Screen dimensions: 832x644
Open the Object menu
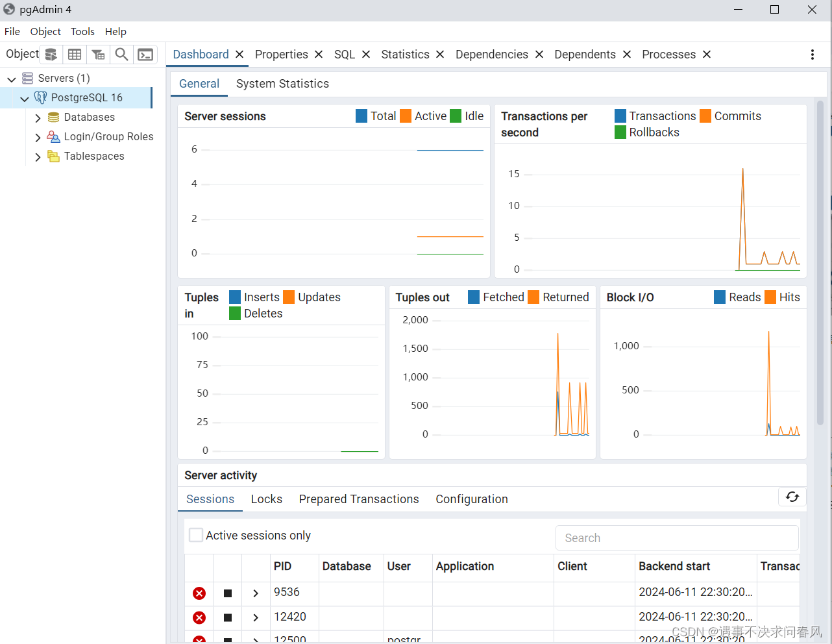(x=45, y=32)
